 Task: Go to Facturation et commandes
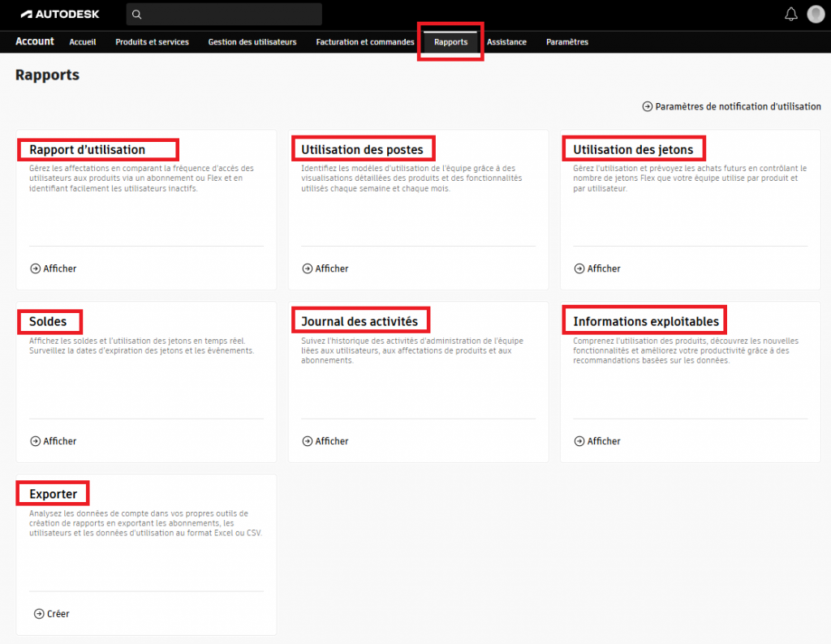pos(365,42)
